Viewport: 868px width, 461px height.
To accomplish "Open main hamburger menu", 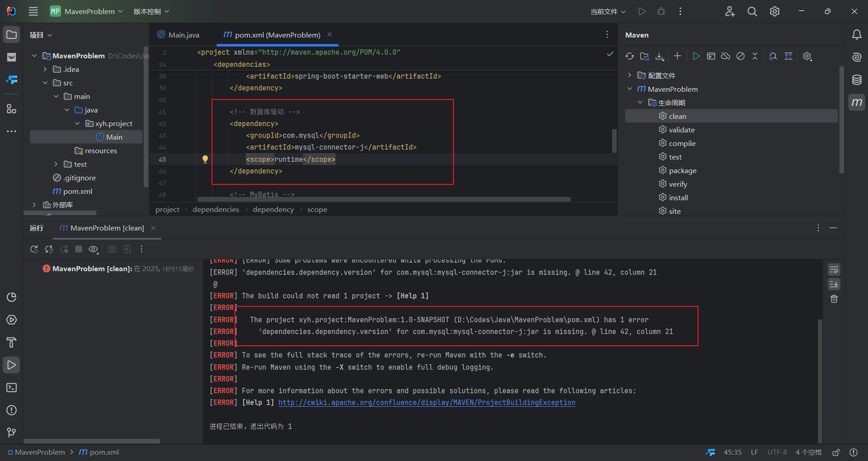I will pyautogui.click(x=33, y=11).
